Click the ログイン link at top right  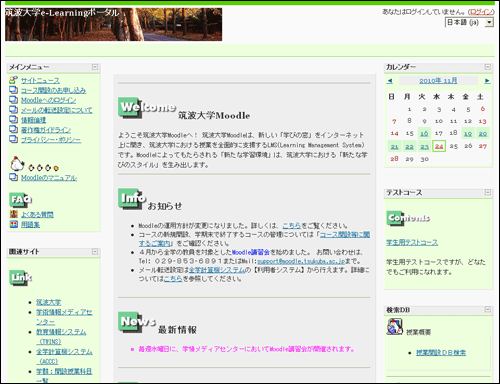(x=481, y=12)
